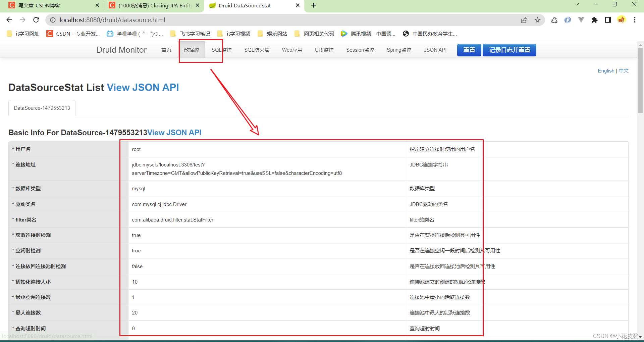Image resolution: width=644 pixels, height=342 pixels.
Task: Click the Druid Monitor brand link
Action: pyautogui.click(x=121, y=50)
